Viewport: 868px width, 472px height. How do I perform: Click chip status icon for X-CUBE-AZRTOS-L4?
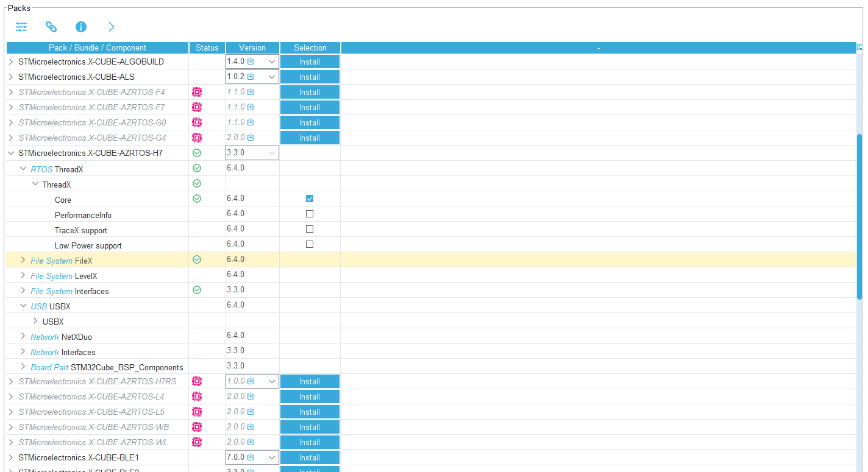click(x=196, y=396)
